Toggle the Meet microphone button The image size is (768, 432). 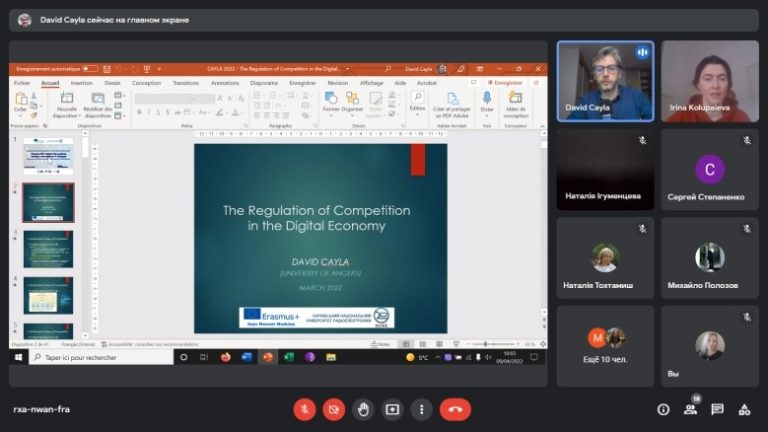(305, 409)
